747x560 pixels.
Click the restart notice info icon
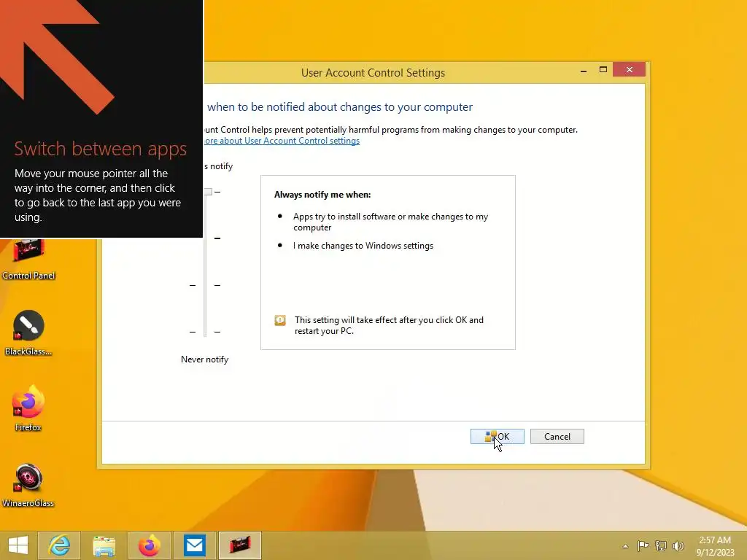280,321
